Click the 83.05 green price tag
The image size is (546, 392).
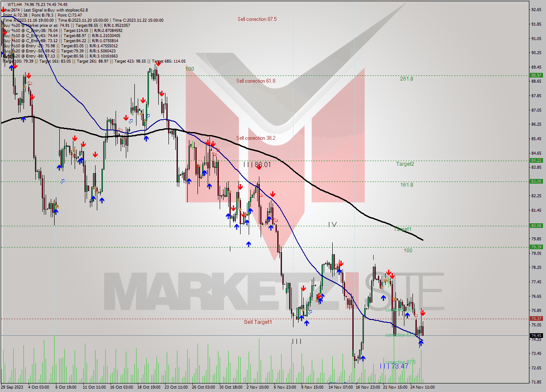click(x=536, y=182)
